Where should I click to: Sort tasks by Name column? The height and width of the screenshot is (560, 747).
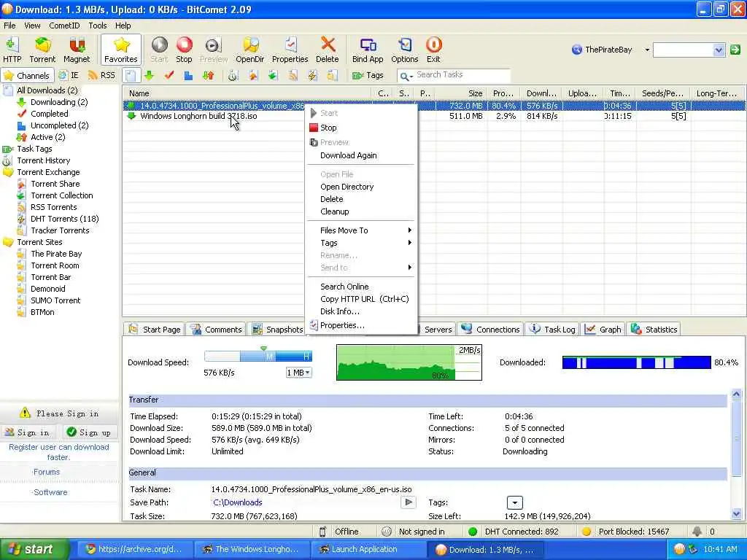click(248, 93)
